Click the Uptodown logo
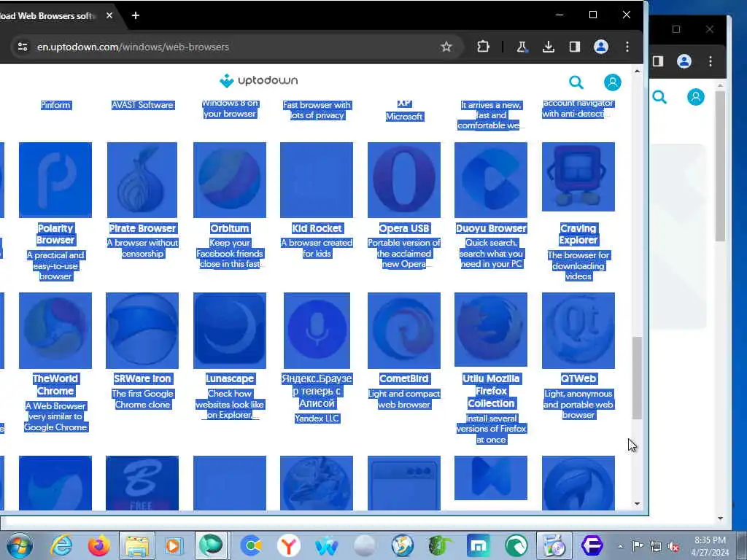The width and height of the screenshot is (747, 560). [x=259, y=80]
